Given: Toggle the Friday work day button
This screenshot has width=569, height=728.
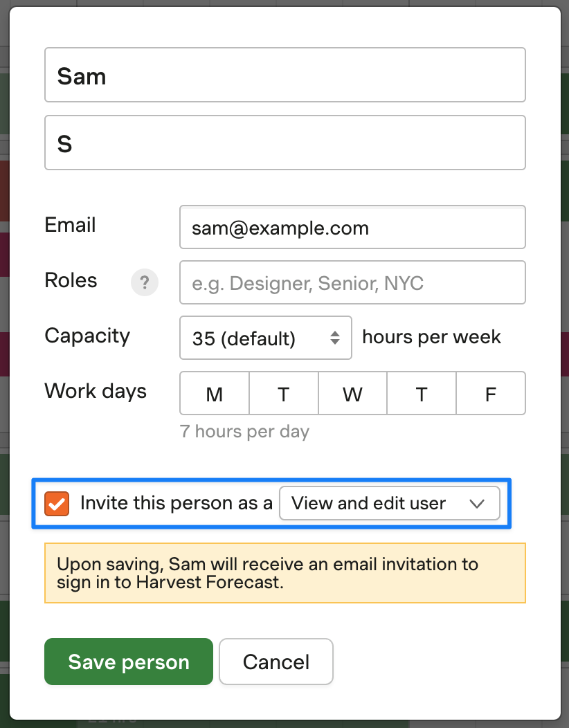Looking at the screenshot, I should pyautogui.click(x=491, y=393).
